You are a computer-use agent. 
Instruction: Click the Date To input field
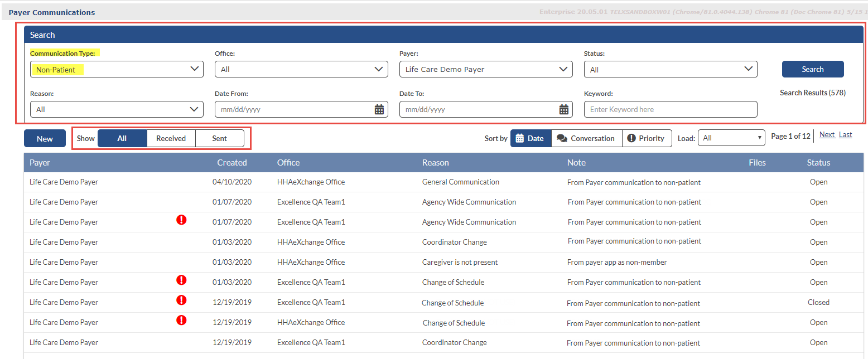(x=486, y=109)
